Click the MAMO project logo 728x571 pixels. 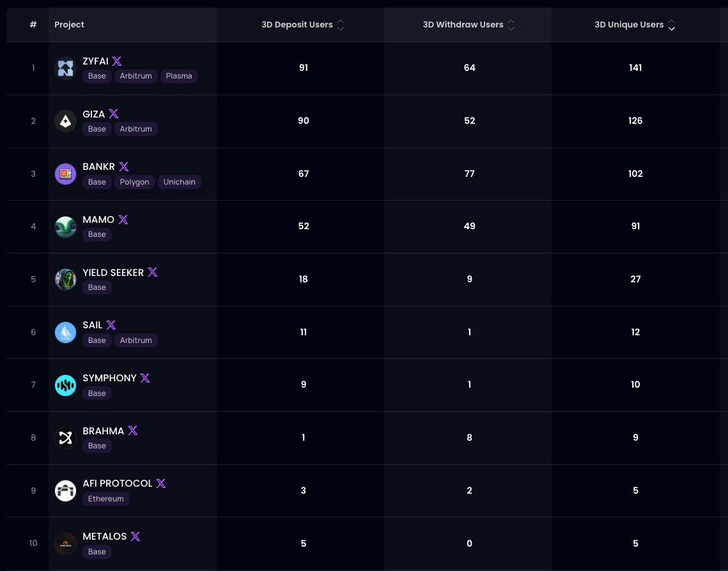[x=65, y=227]
